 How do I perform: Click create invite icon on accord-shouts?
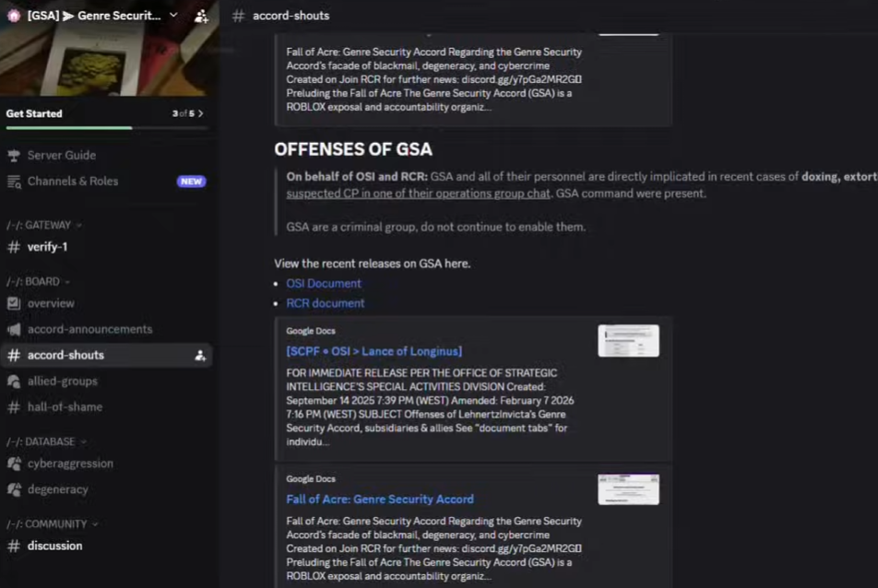200,356
